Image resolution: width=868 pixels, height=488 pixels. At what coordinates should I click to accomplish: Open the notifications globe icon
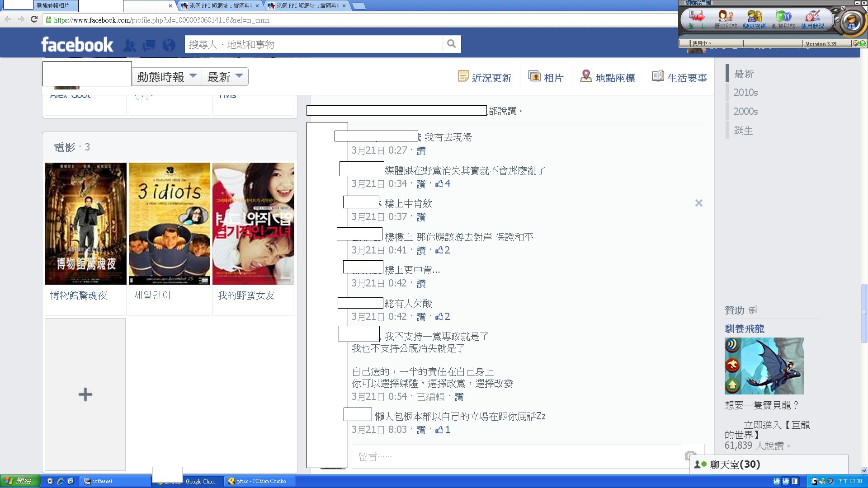(x=169, y=45)
